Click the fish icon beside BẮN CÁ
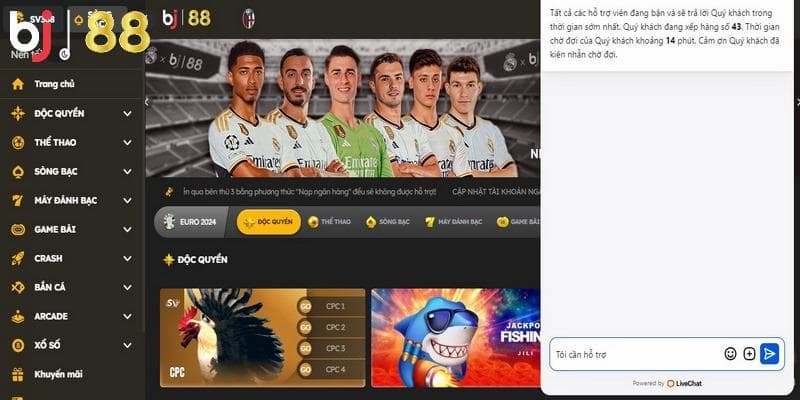This screenshot has width=800, height=400. [x=18, y=287]
